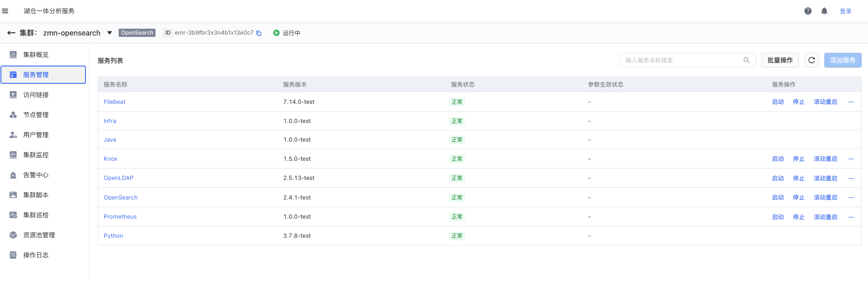Viewport: 868px width, 281px height.
Task: Open the OpenSearch service link
Action: pos(120,198)
